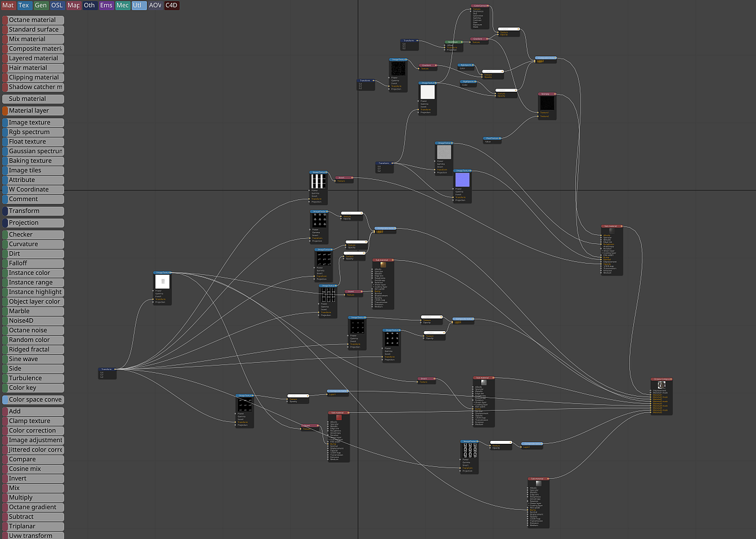The image size is (756, 539).
Task: Create a Sine wave node
Action: [x=33, y=359]
